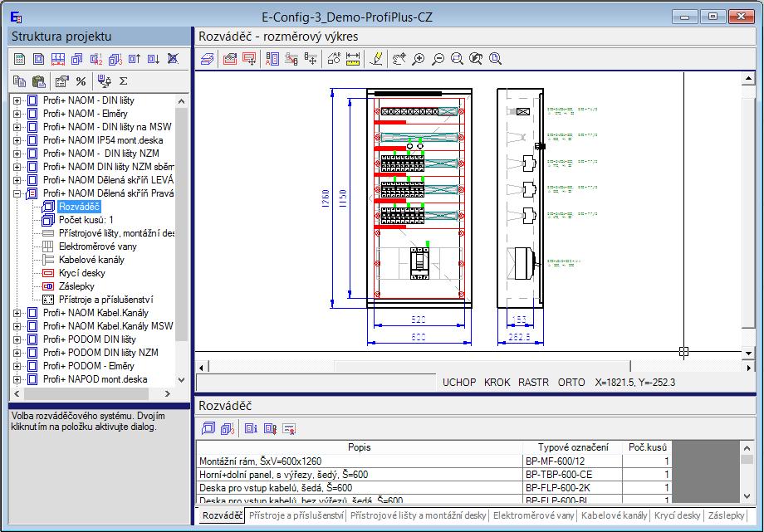Toggle RASTR grid mode in status bar
This screenshot has width=764, height=532.
533,383
